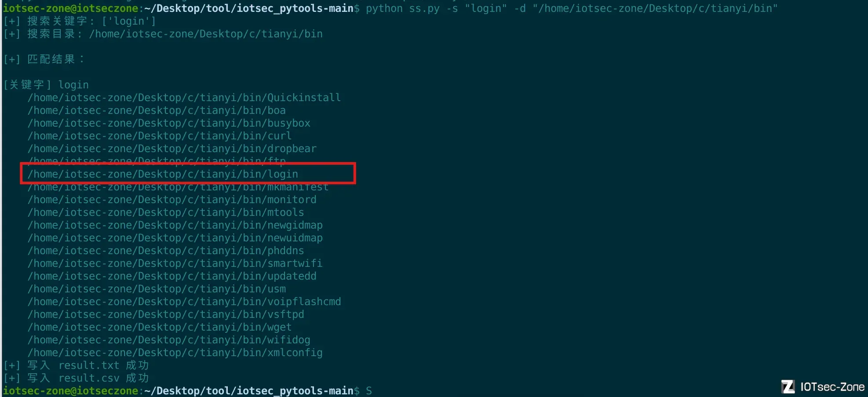Image resolution: width=868 pixels, height=397 pixels.
Task: Click the bin/monitord result path
Action: click(x=172, y=200)
